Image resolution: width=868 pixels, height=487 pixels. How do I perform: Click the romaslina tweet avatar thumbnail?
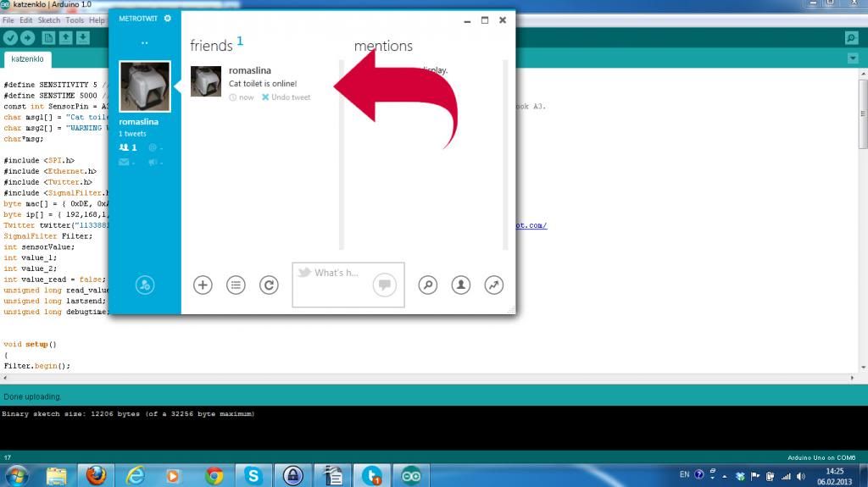[206, 81]
